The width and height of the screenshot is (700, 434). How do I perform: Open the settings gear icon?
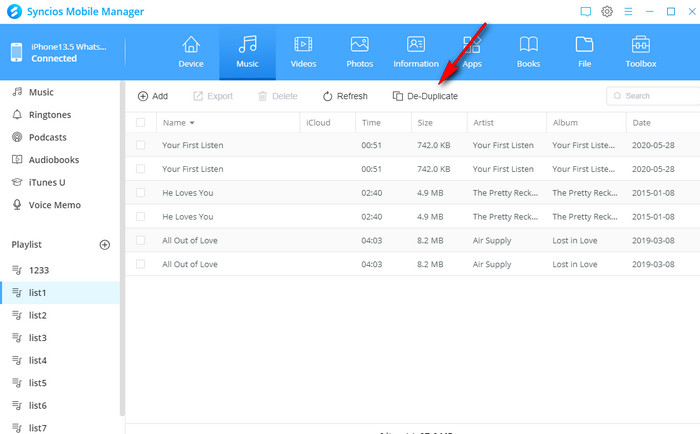click(x=607, y=12)
